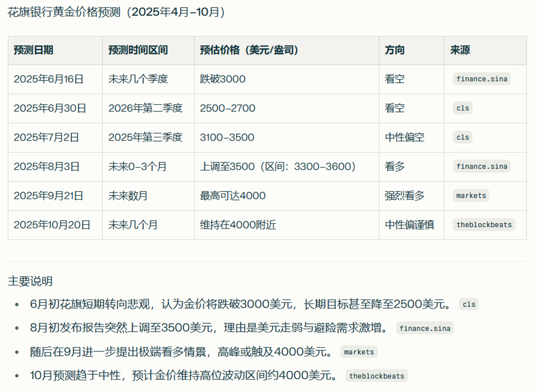
Task: Click the 主要说明 section heading
Action: click(x=30, y=281)
